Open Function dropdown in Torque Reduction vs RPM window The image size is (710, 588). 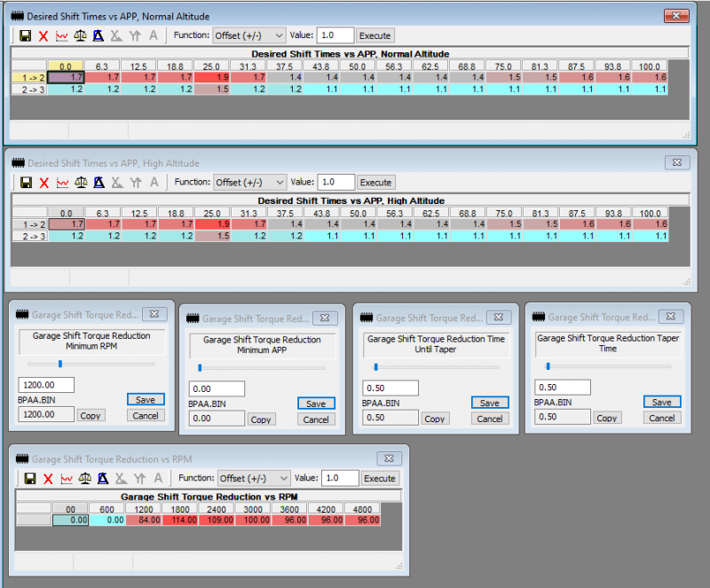(253, 478)
